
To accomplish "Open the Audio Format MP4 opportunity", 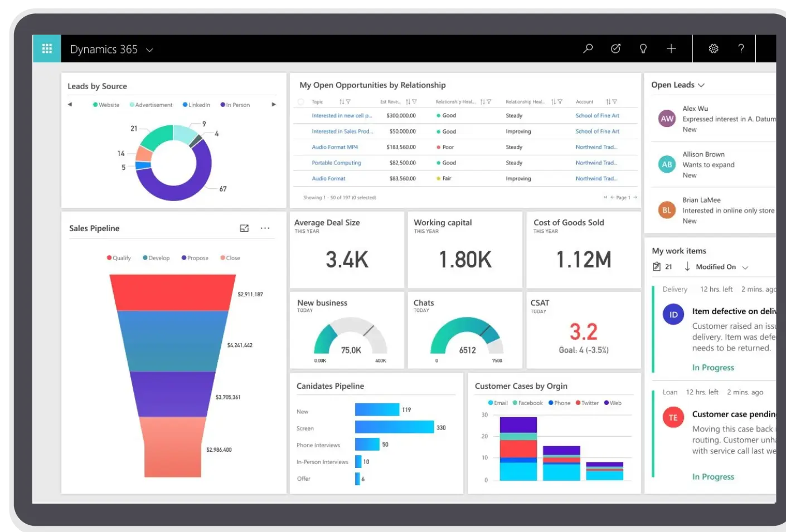I will pyautogui.click(x=334, y=147).
